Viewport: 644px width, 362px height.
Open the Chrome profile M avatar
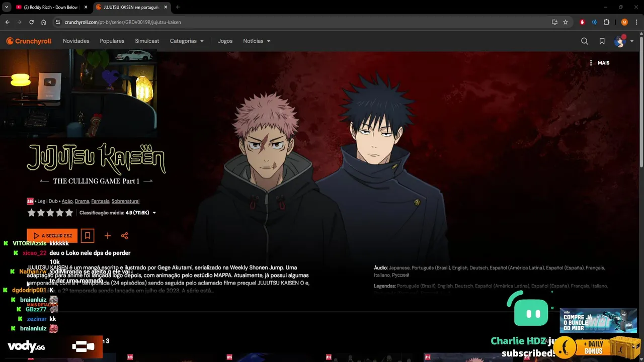coord(624,22)
